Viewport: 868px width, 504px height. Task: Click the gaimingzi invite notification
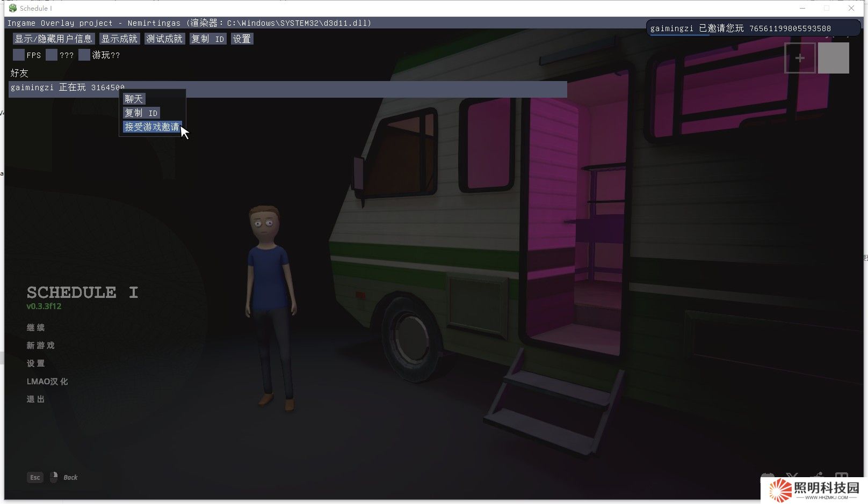[x=752, y=28]
